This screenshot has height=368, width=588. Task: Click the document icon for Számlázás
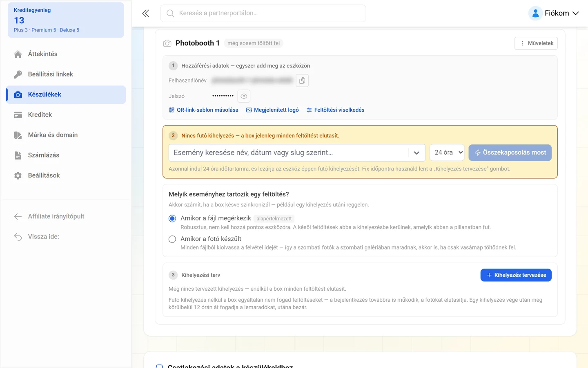[18, 155]
